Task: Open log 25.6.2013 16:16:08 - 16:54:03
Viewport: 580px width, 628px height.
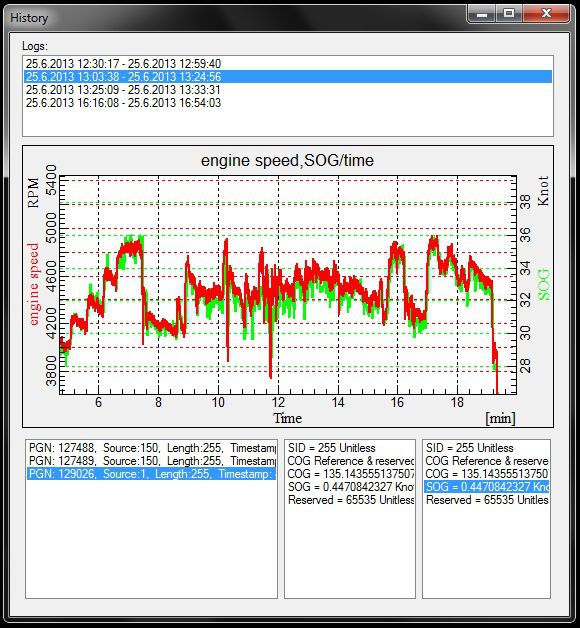Action: tap(288, 103)
